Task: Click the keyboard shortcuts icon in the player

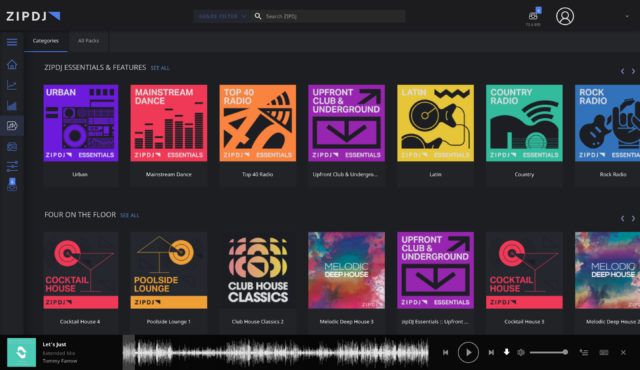Action: pos(604,352)
